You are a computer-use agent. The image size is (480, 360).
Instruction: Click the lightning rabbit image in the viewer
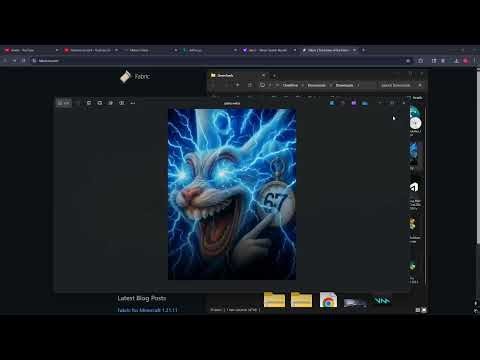[x=232, y=194]
